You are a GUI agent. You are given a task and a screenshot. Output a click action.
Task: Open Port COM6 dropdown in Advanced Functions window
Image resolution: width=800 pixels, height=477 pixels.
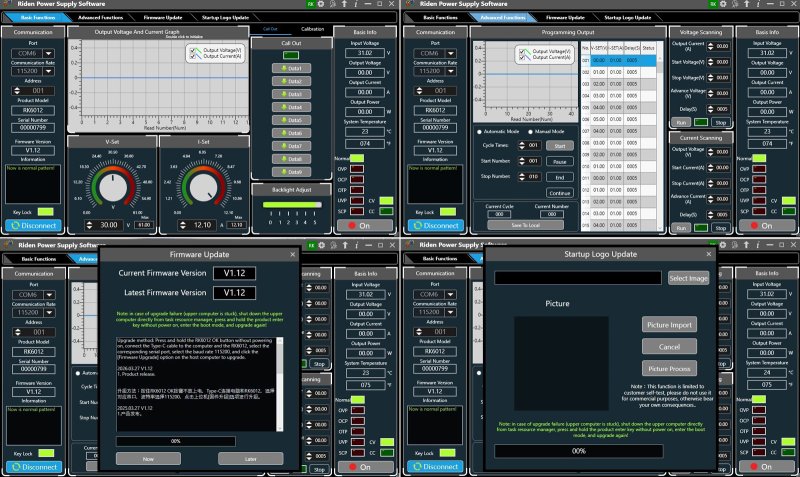[451, 53]
